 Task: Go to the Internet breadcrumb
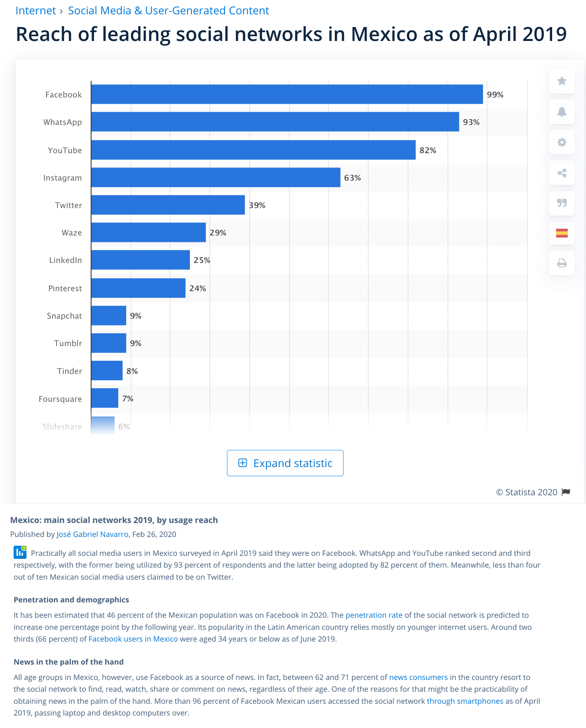(x=35, y=11)
